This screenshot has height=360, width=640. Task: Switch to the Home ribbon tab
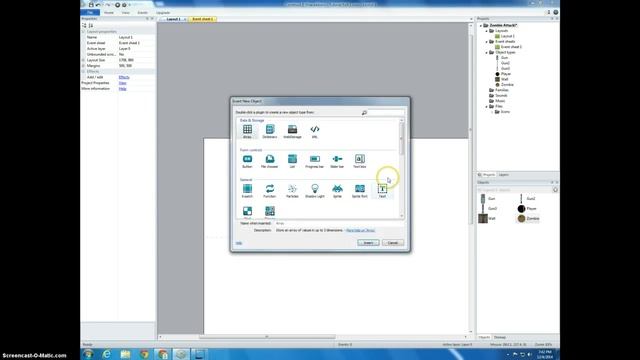[109, 13]
